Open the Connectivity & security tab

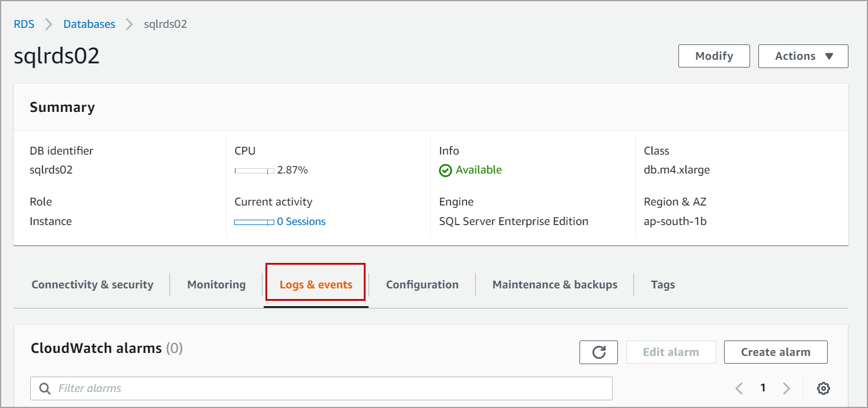[92, 285]
